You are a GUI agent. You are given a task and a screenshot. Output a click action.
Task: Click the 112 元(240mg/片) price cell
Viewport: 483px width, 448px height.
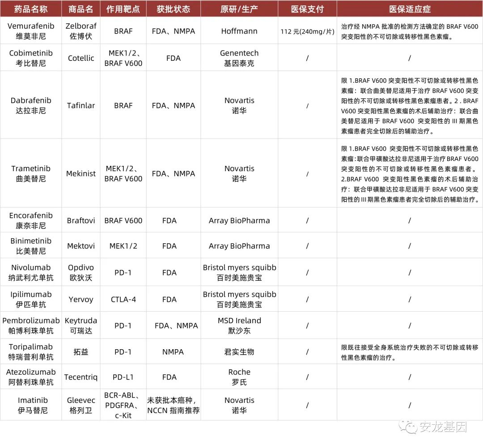[x=307, y=31]
